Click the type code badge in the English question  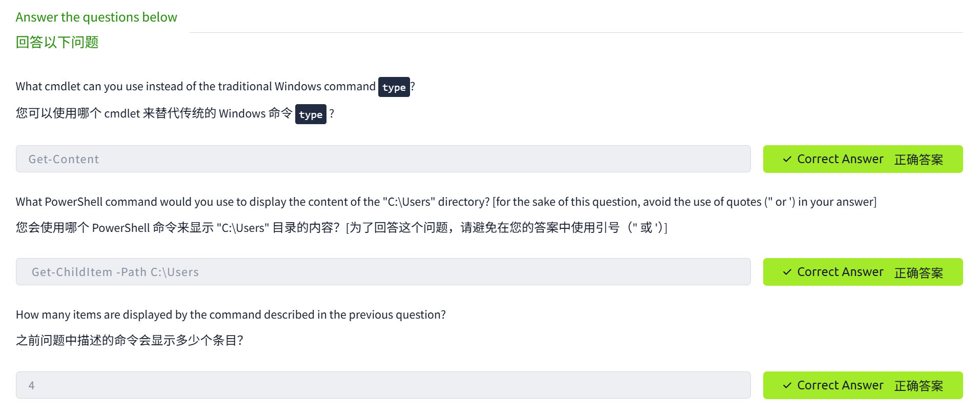click(x=394, y=87)
